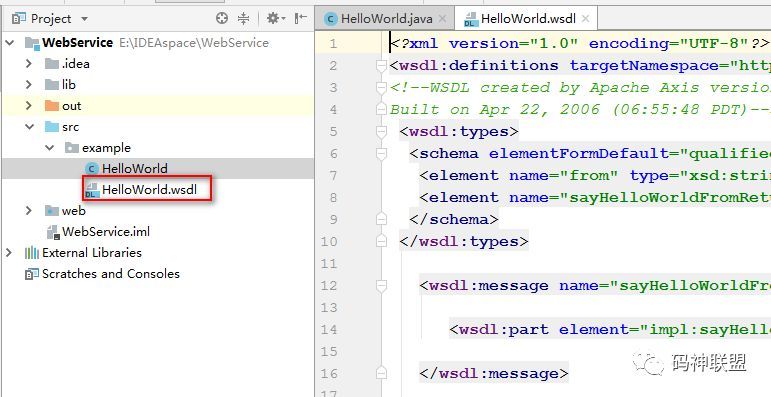Click the WebService.iml file icon
This screenshot has height=397, width=771.
point(52,232)
